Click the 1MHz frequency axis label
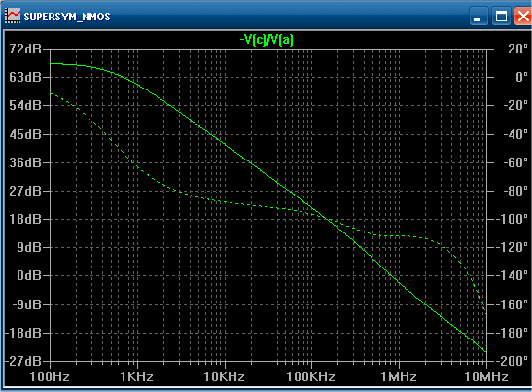Viewport: 532px width, 392px height. [x=399, y=376]
